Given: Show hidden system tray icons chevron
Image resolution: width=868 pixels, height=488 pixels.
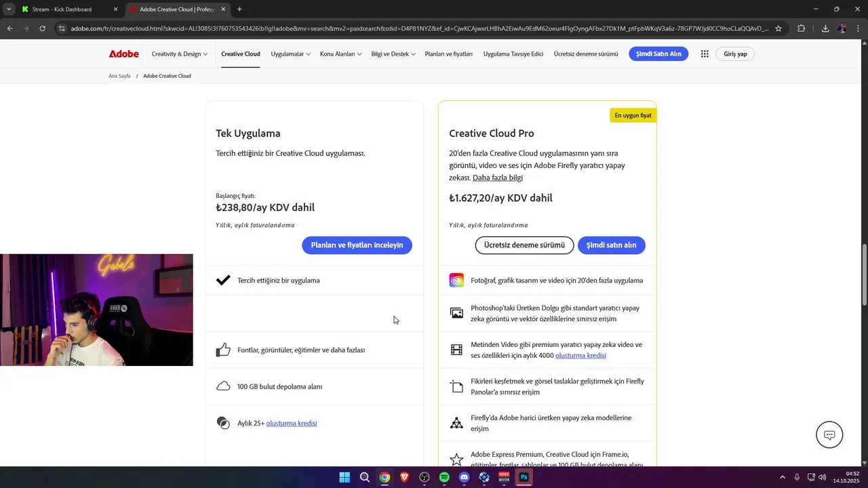Looking at the screenshot, I should click(x=783, y=477).
